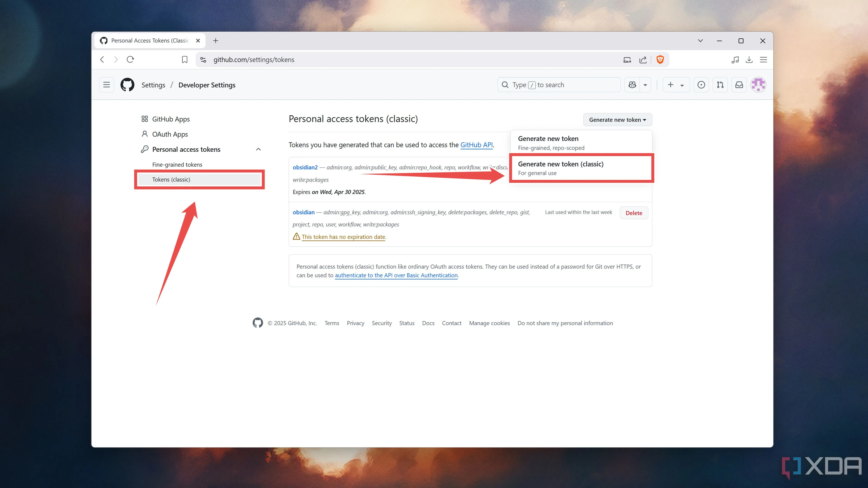Click This token has no expiration date link

pos(343,237)
